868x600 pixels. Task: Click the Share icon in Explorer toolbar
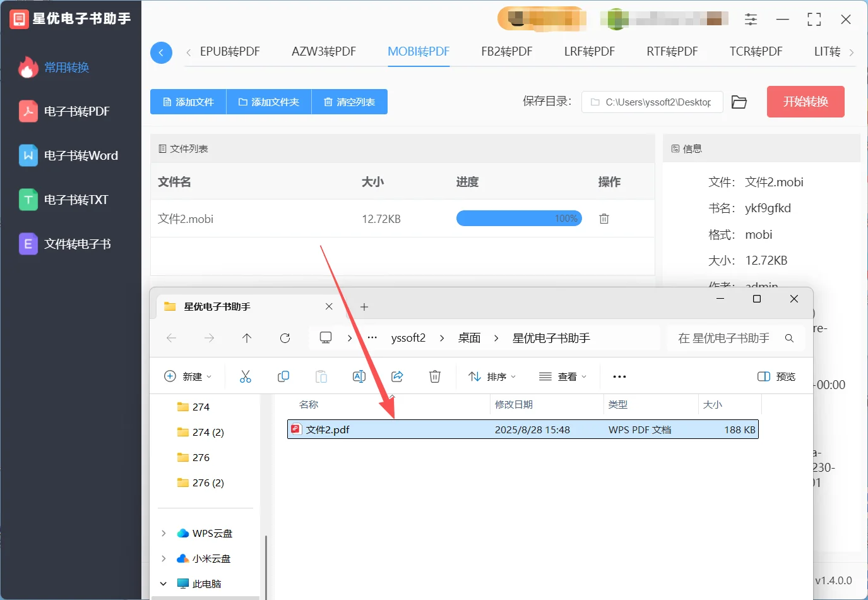pos(397,376)
